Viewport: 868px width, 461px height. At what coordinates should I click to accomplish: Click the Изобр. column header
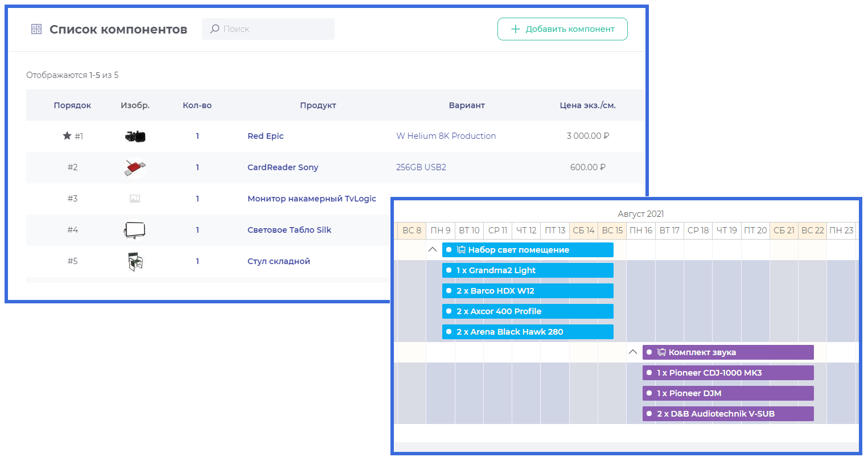click(135, 105)
